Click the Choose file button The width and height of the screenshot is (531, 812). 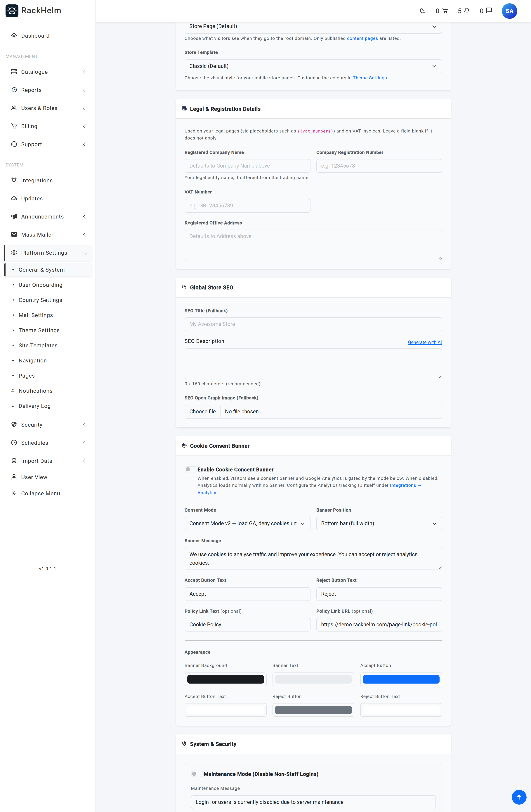tap(202, 411)
